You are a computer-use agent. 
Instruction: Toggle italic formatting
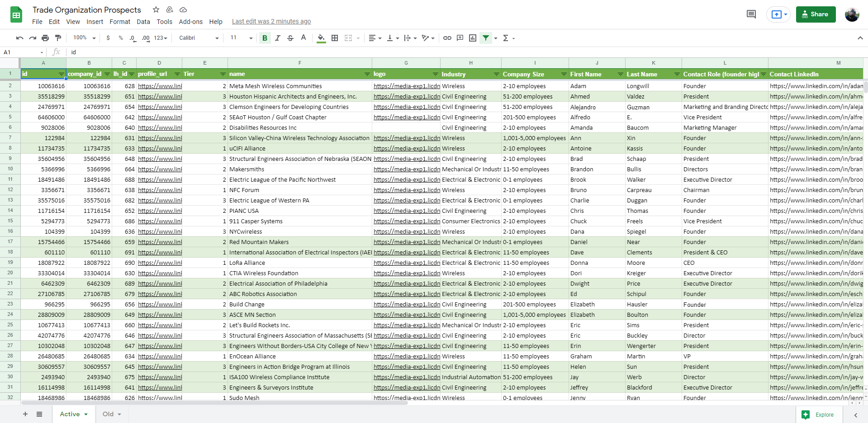coord(278,38)
